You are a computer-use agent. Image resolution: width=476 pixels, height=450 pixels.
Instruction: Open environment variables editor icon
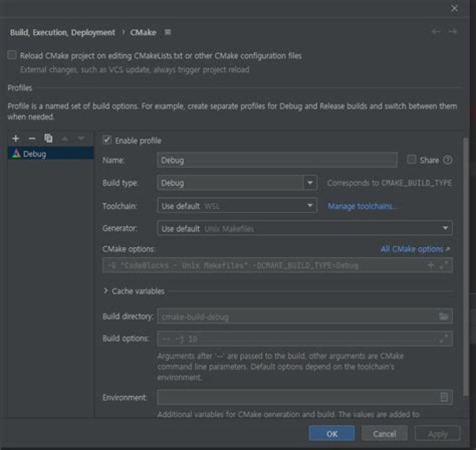pyautogui.click(x=444, y=397)
